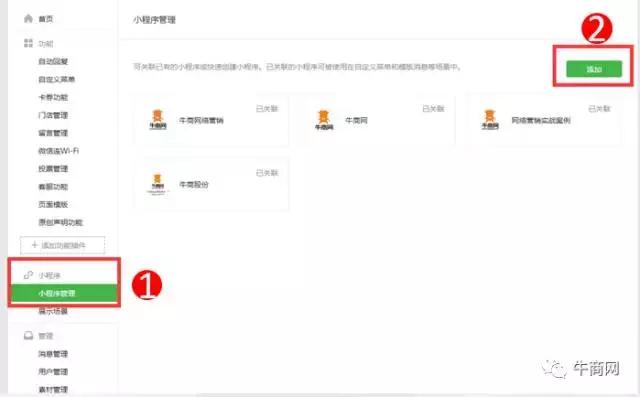The width and height of the screenshot is (640, 397).
Task: Click the logo of 牛商股份 card
Action: tap(158, 184)
